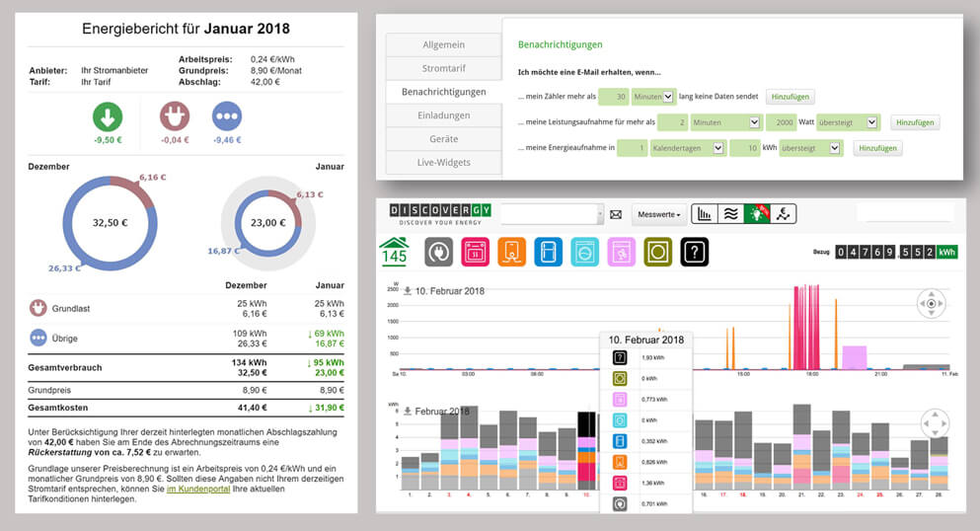
Task: Select the gray power plug device icon
Action: [438, 252]
